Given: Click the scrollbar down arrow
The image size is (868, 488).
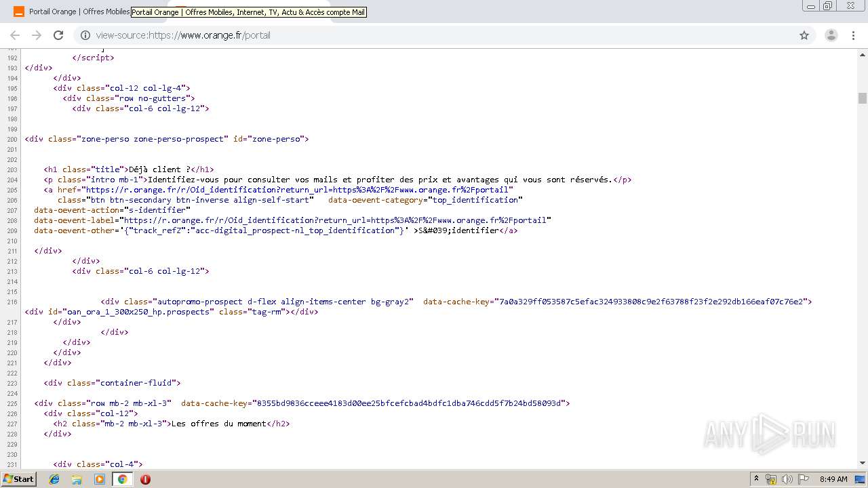Looking at the screenshot, I should (x=863, y=463).
